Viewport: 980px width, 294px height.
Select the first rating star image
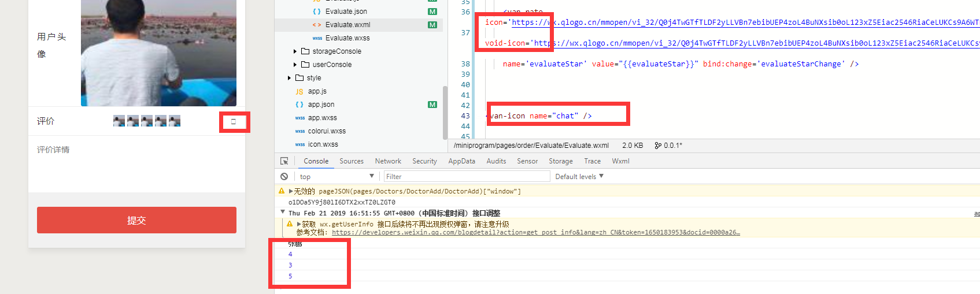119,121
